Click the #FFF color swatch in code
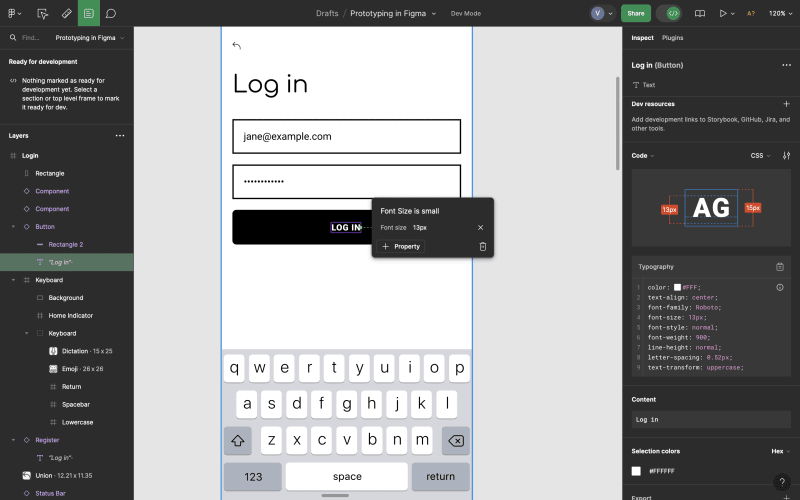The height and width of the screenshot is (500, 800). 677,287
